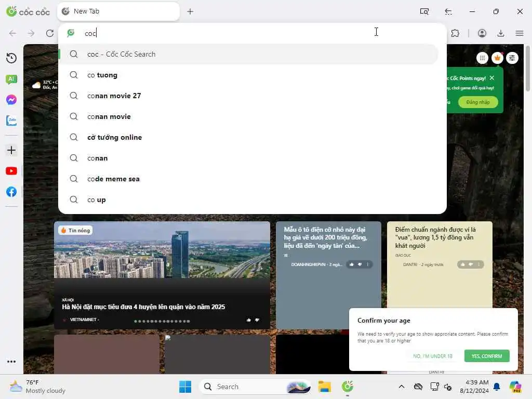Image resolution: width=532 pixels, height=399 pixels.
Task: Select suggestion 'cờ tướng online'
Action: [x=249, y=137]
